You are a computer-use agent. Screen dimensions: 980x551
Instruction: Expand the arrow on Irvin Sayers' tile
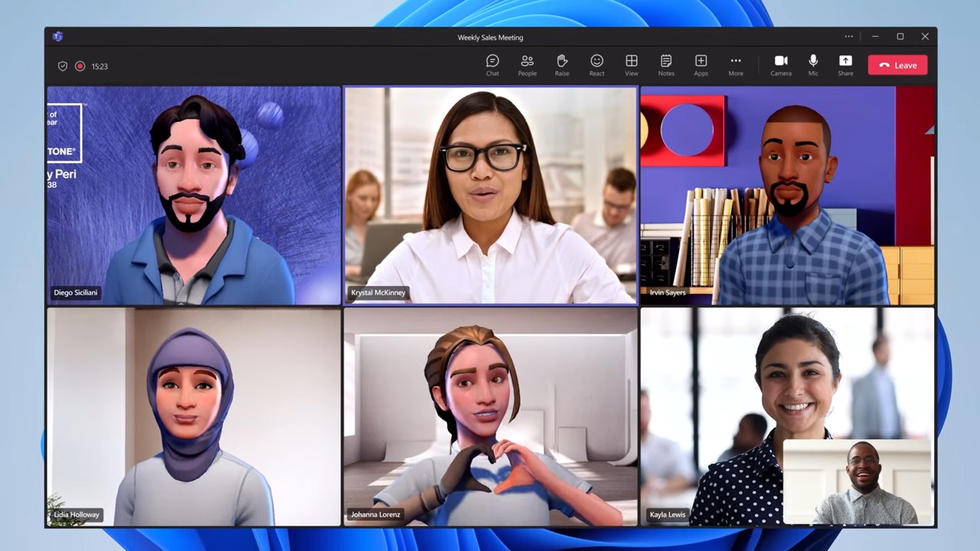click(929, 130)
